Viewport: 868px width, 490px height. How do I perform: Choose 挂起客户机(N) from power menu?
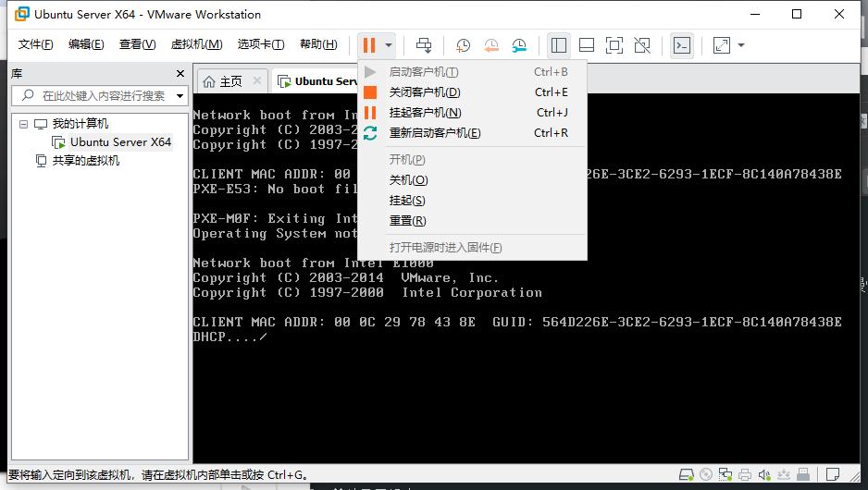[472, 113]
